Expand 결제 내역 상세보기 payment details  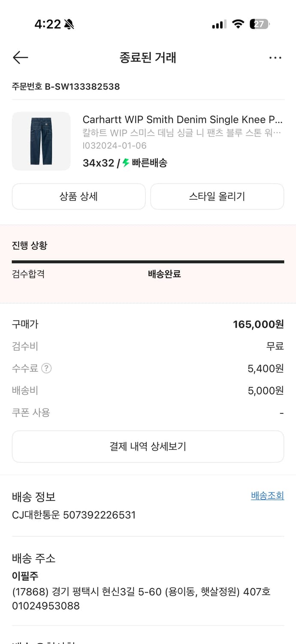pos(148,446)
